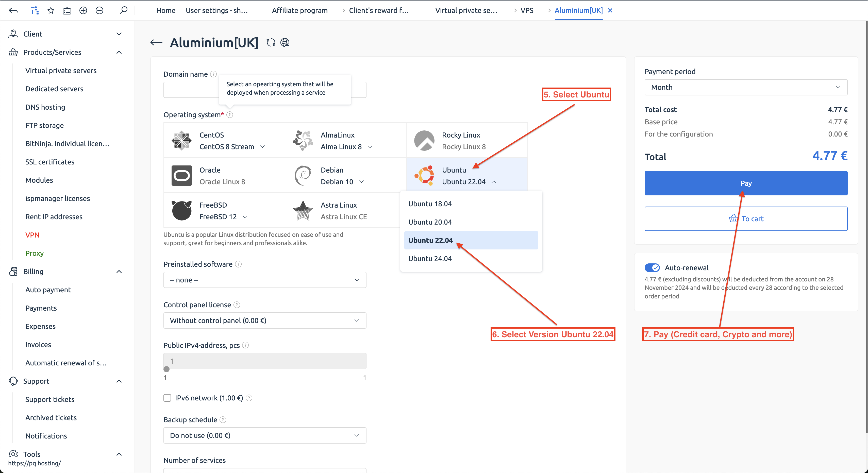868x473 pixels.
Task: Open the Proxy sidebar link
Action: (34, 253)
